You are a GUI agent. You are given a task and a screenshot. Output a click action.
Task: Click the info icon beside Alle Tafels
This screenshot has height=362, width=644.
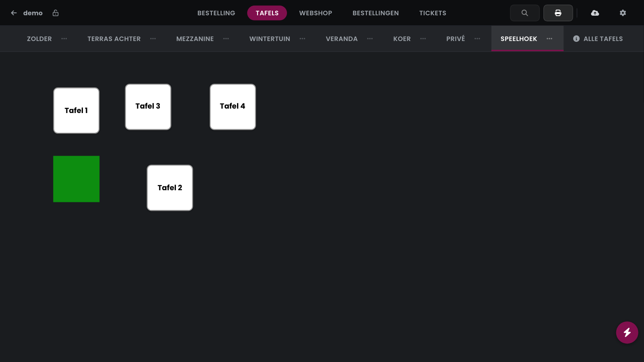point(576,39)
